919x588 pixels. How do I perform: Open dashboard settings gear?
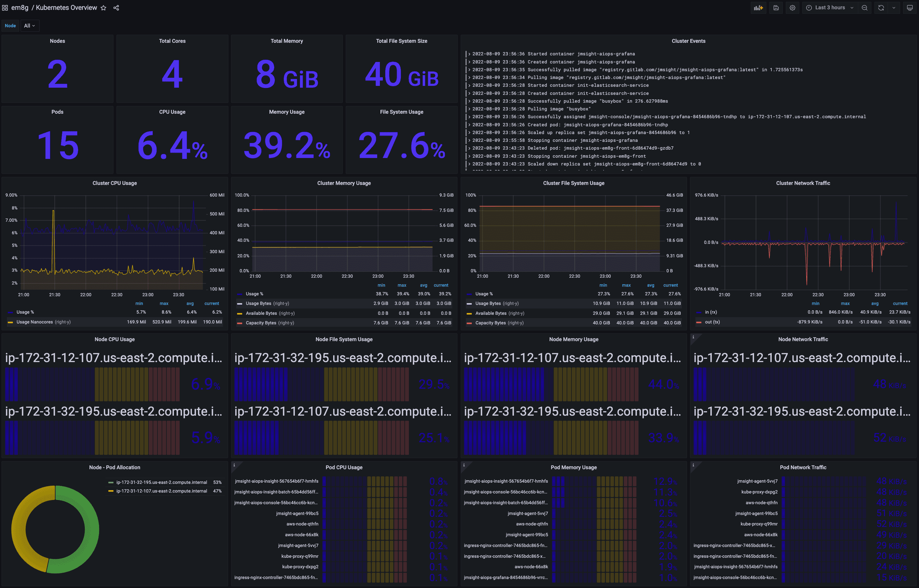[x=793, y=8]
